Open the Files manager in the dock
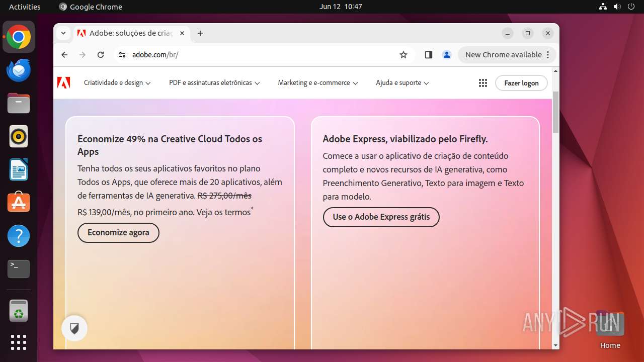Image resolution: width=644 pixels, height=362 pixels. click(x=19, y=103)
